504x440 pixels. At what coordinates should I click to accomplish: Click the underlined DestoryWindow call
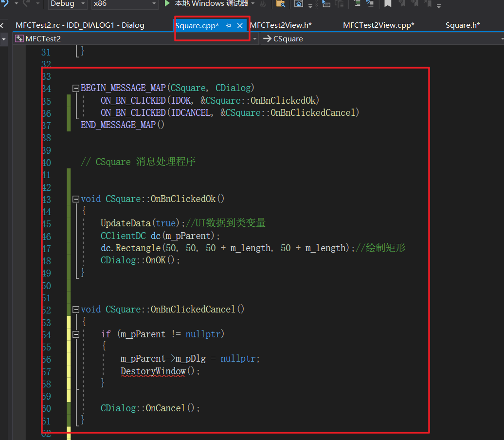point(153,371)
